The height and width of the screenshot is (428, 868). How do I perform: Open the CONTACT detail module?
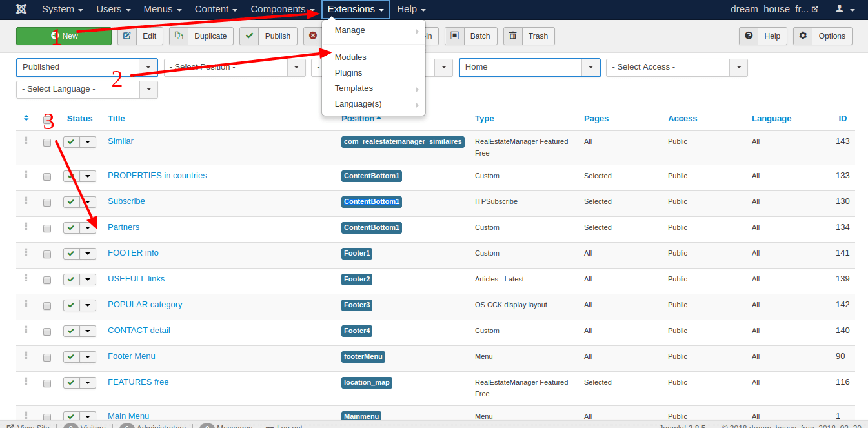pyautogui.click(x=139, y=331)
